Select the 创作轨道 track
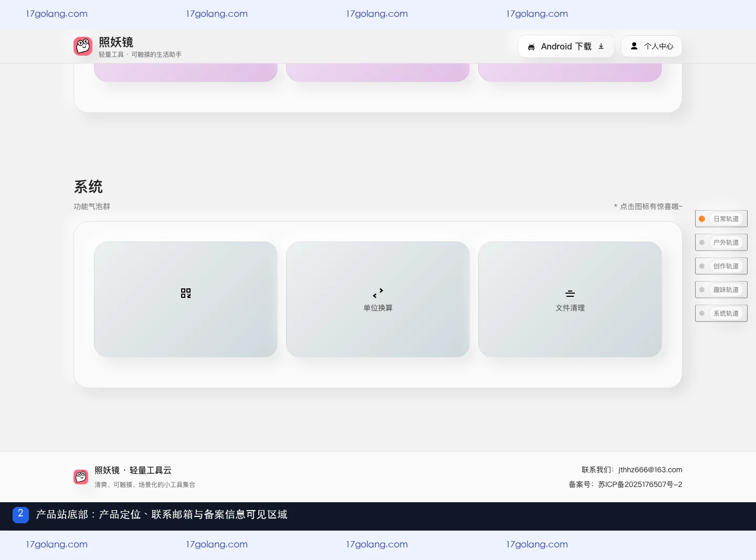The width and height of the screenshot is (756, 560). point(721,266)
